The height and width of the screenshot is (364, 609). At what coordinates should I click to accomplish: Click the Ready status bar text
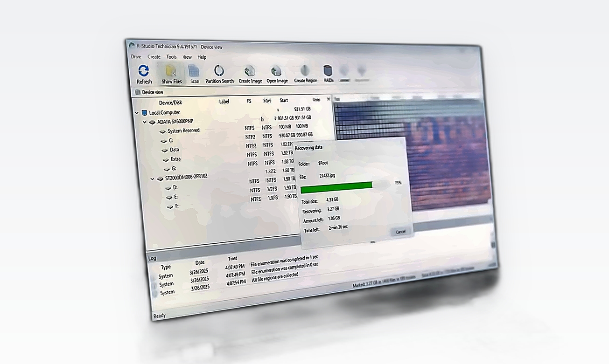[x=159, y=316]
